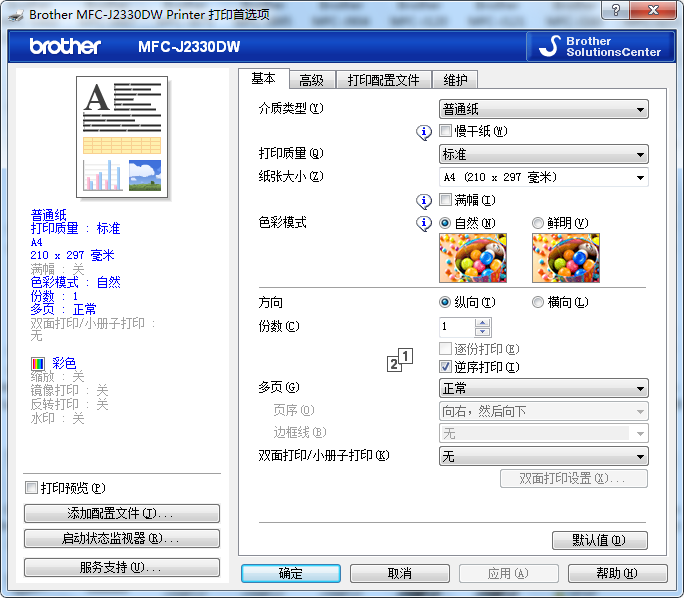
Task: Open the 打印质量 dropdown showing 标准
Action: (x=544, y=154)
